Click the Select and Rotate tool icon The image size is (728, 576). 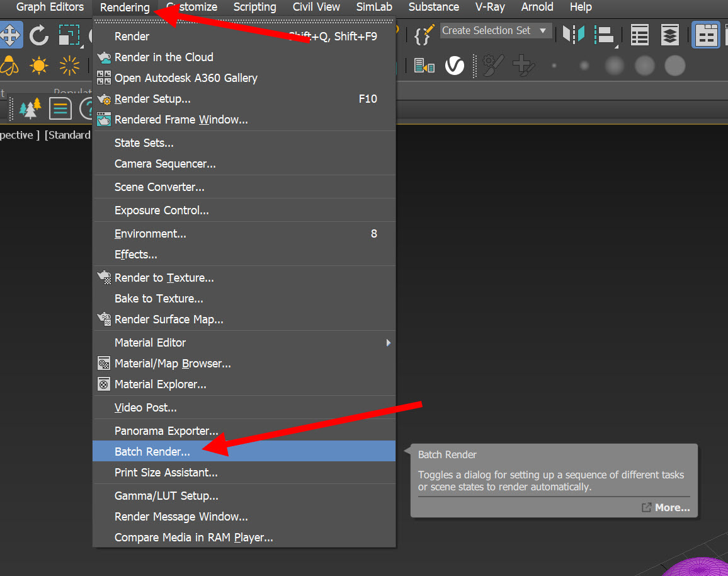coord(39,35)
